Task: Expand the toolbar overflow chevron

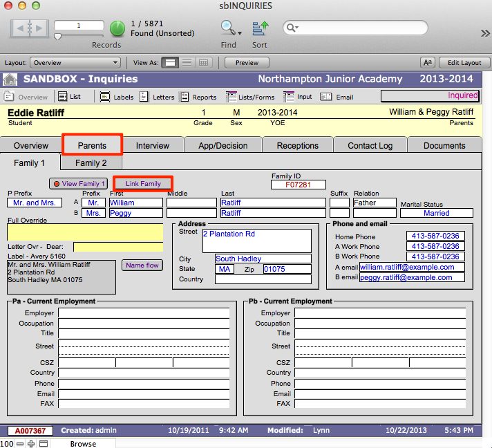Action: [x=485, y=32]
